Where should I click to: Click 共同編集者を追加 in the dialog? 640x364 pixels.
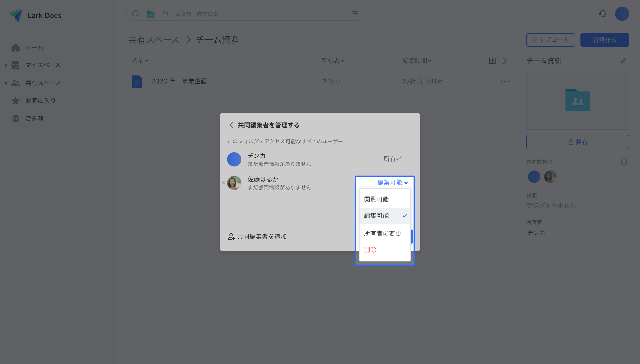pos(257,237)
